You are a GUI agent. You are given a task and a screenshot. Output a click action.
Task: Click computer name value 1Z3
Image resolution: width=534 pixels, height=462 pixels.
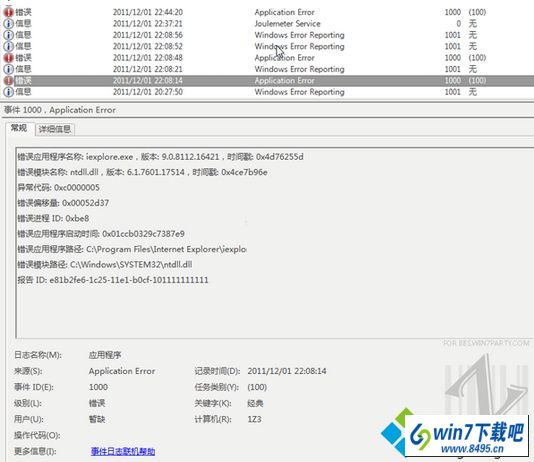click(x=254, y=419)
